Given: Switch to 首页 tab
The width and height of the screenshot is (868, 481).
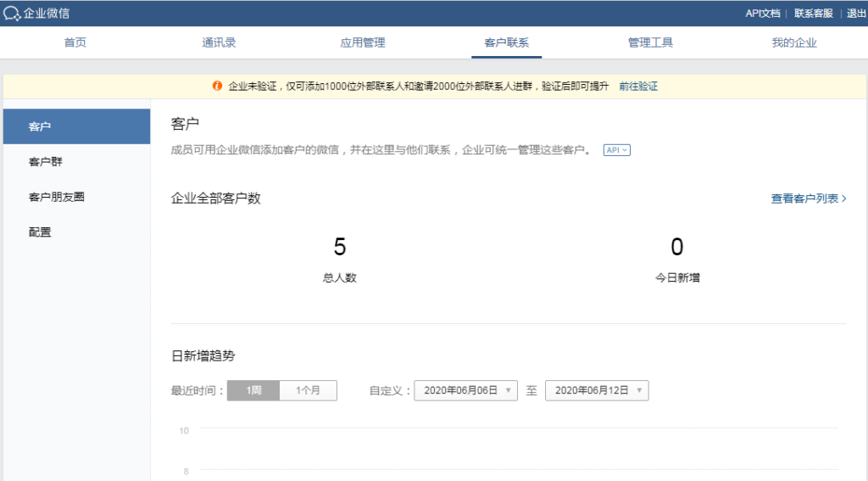Looking at the screenshot, I should click(x=75, y=42).
